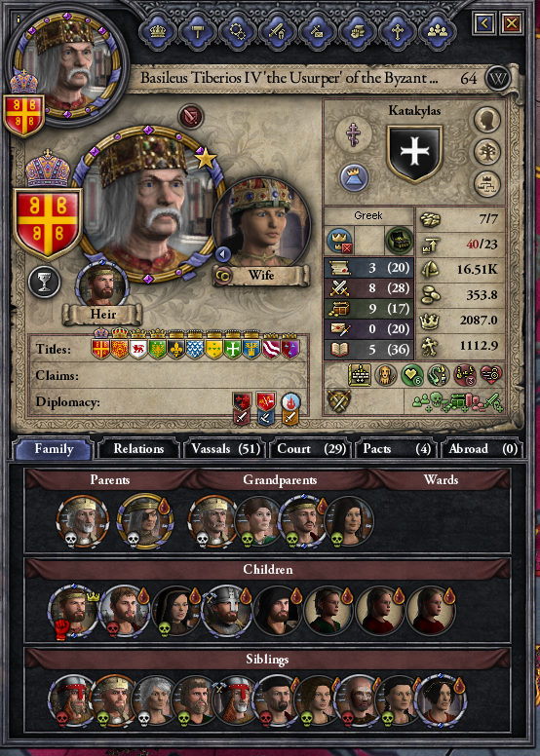
Task: Click the Byzantine Empire title shield
Action: pyautogui.click(x=48, y=224)
